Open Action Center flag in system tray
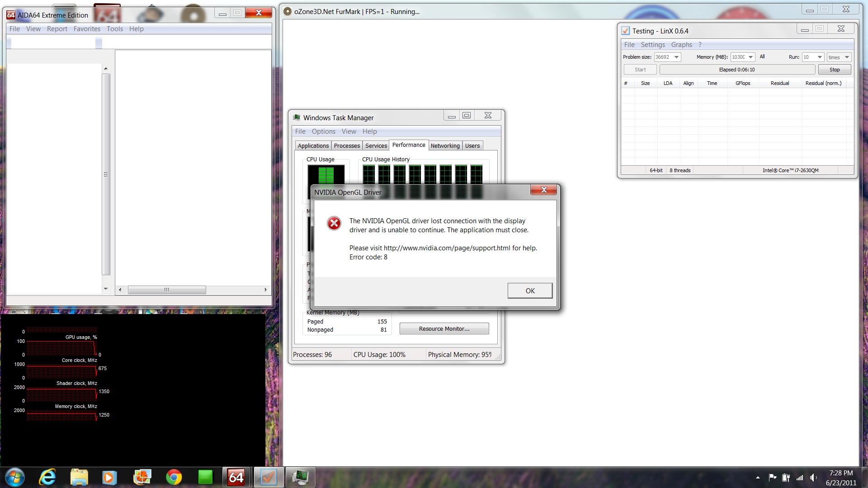Viewport: 868px width, 488px height. coord(773,477)
